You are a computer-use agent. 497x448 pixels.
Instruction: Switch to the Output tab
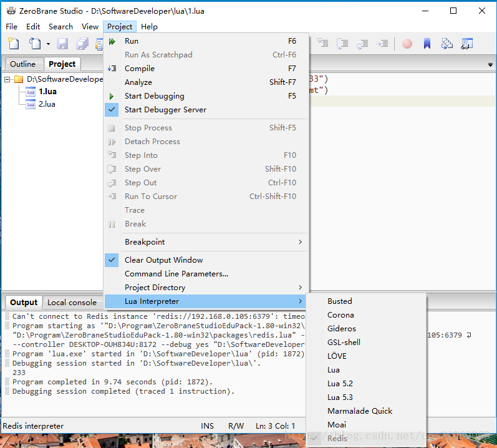[x=24, y=303]
